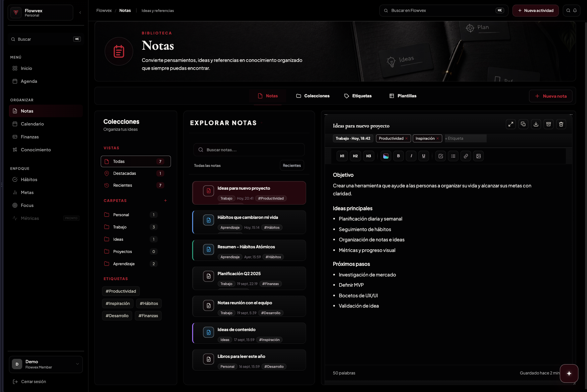Screen dimensions: 587x392
Task: Apply H3 heading format
Action: [369, 156]
